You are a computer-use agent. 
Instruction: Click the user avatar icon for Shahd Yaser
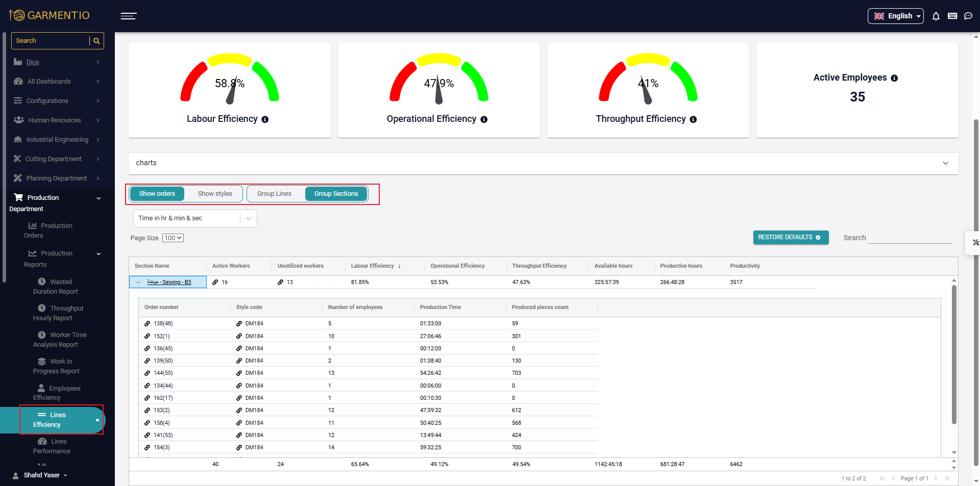click(x=16, y=475)
